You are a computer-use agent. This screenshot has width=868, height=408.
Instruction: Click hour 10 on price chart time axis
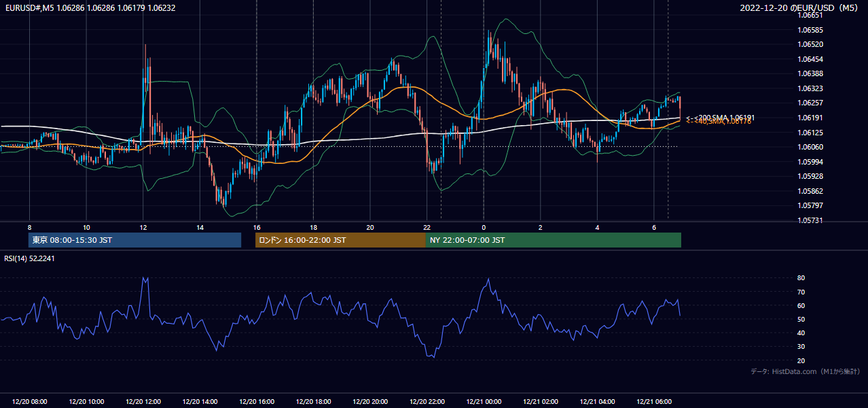click(x=86, y=227)
